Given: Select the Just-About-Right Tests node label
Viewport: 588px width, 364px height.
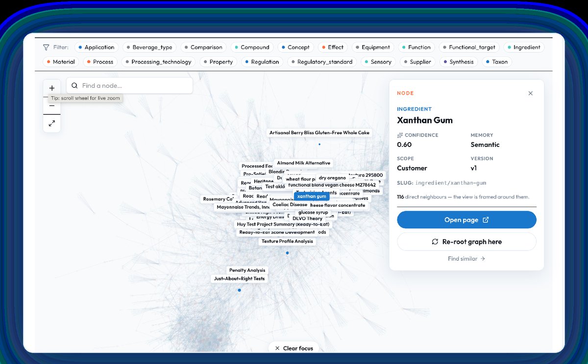Looking at the screenshot, I should pyautogui.click(x=239, y=278).
